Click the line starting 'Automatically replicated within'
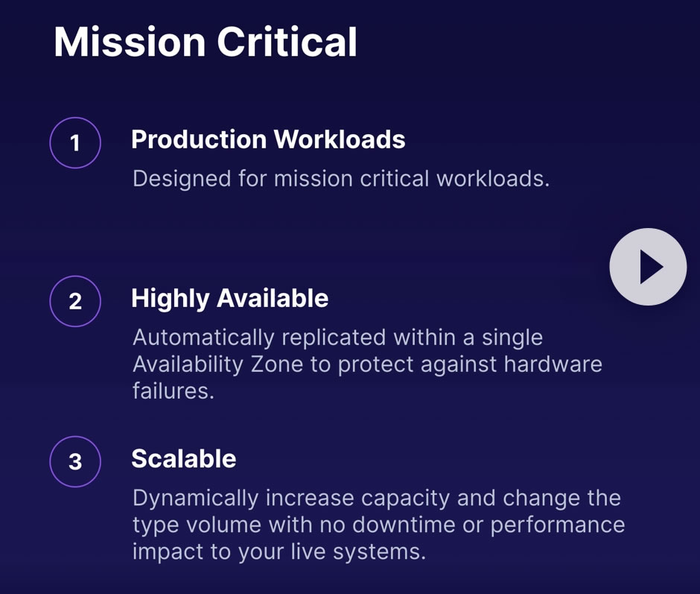Image resolution: width=700 pixels, height=594 pixels. pos(337,338)
